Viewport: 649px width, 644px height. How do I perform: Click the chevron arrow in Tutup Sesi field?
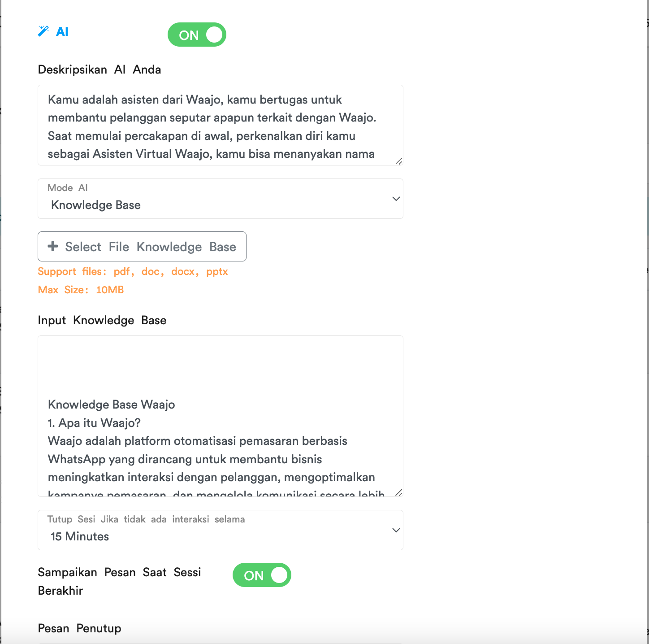point(396,530)
